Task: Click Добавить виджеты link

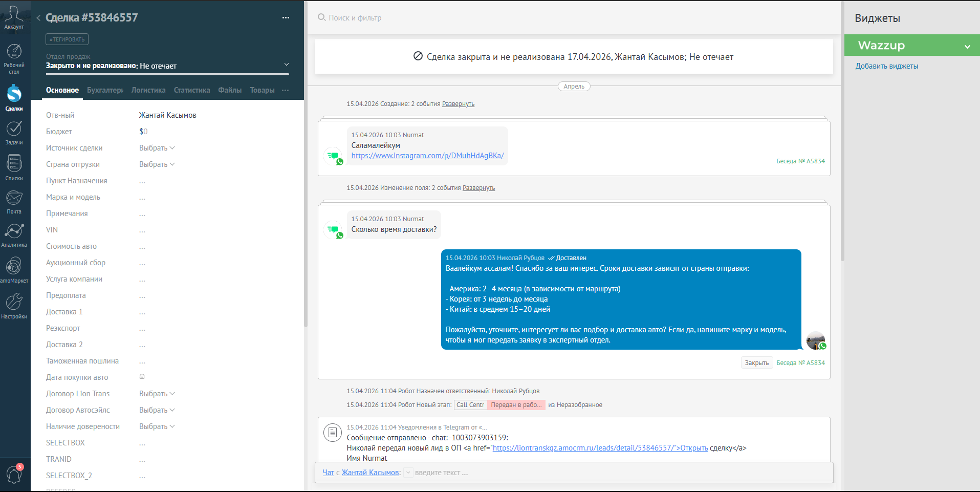Action: click(886, 66)
